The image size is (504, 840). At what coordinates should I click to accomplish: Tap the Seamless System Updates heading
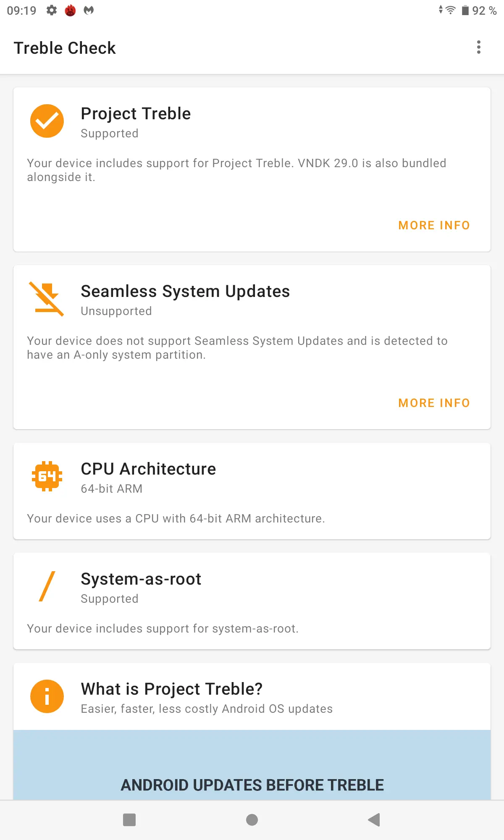185,291
